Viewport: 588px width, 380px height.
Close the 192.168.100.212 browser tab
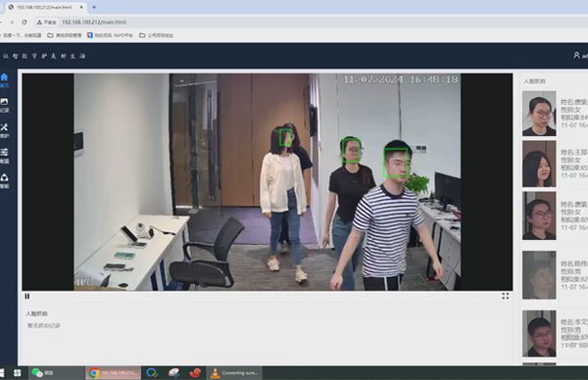coord(81,7)
